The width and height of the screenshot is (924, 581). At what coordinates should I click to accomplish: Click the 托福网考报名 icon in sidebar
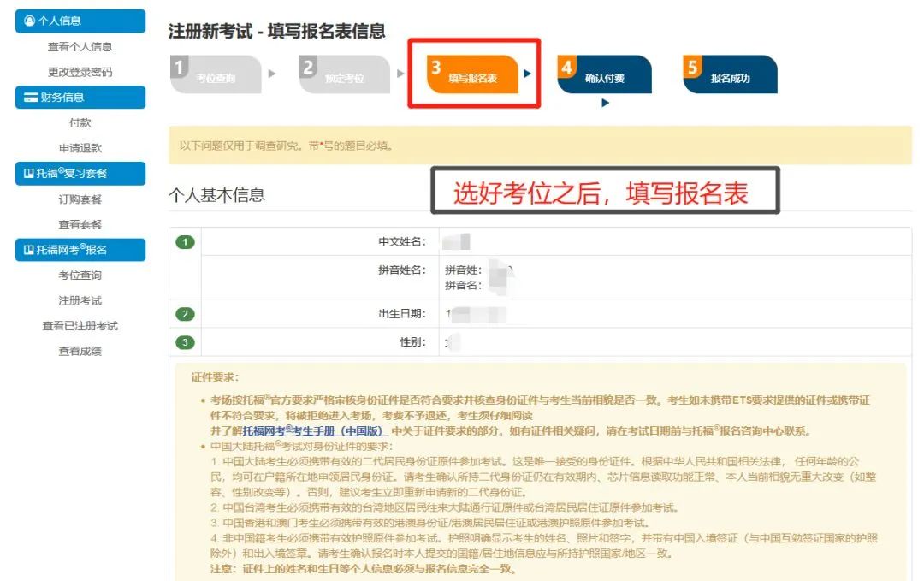pyautogui.click(x=27, y=250)
